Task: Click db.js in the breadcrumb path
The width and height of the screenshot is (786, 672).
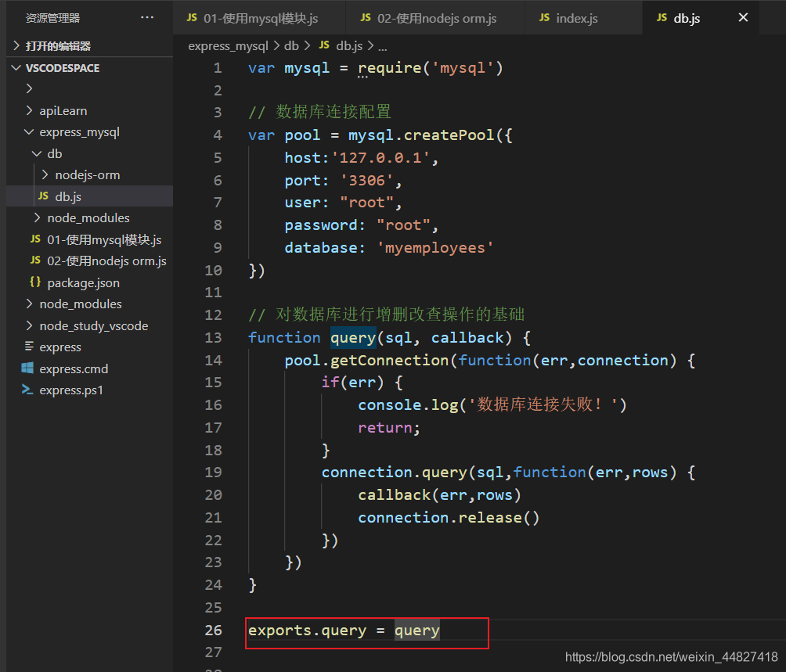Action: tap(349, 46)
